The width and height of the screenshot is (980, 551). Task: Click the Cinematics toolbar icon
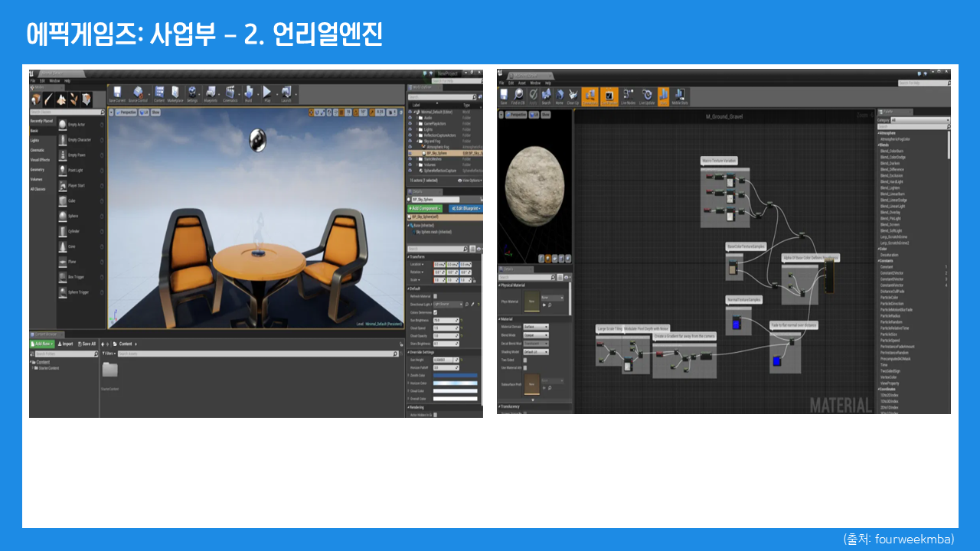click(x=230, y=93)
